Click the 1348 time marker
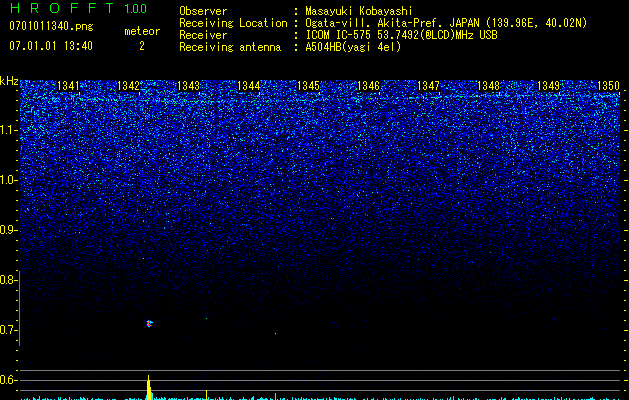Viewport: 629px width, 400px height. click(x=489, y=86)
